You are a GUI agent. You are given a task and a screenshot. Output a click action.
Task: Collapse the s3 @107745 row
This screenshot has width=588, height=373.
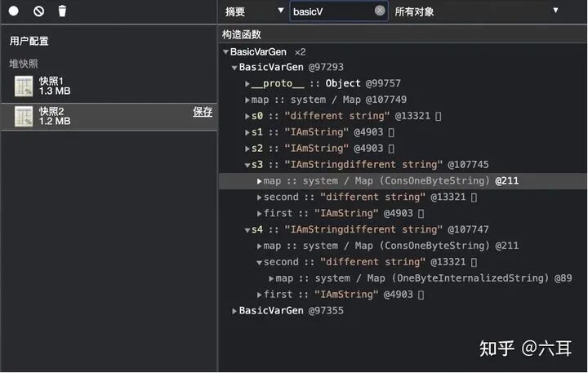click(x=247, y=166)
